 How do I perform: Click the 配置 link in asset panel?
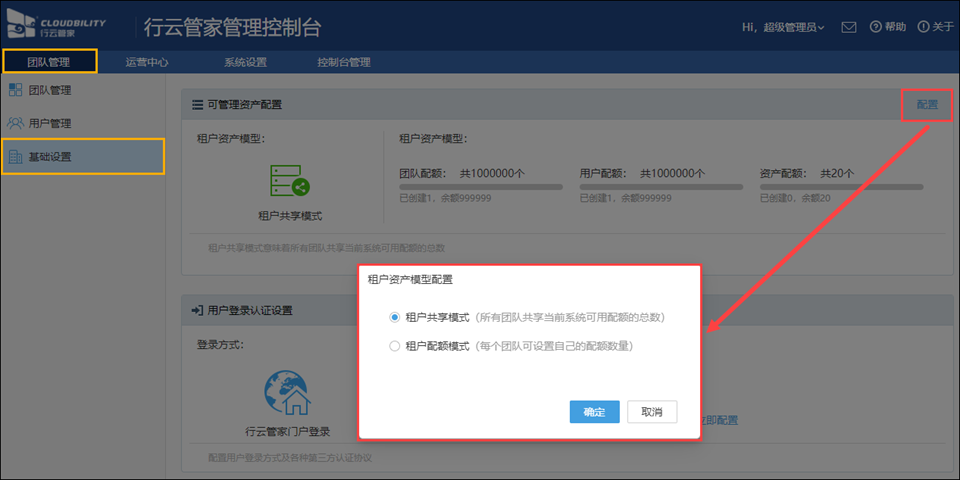pyautogui.click(x=927, y=104)
